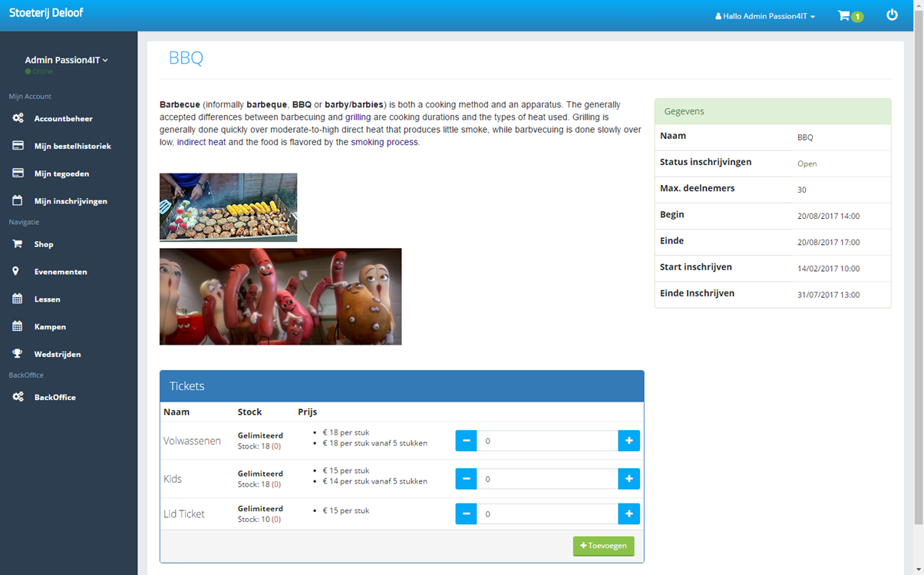
Task: Expand Hallo Admin Passion4IT dropdown
Action: point(765,16)
